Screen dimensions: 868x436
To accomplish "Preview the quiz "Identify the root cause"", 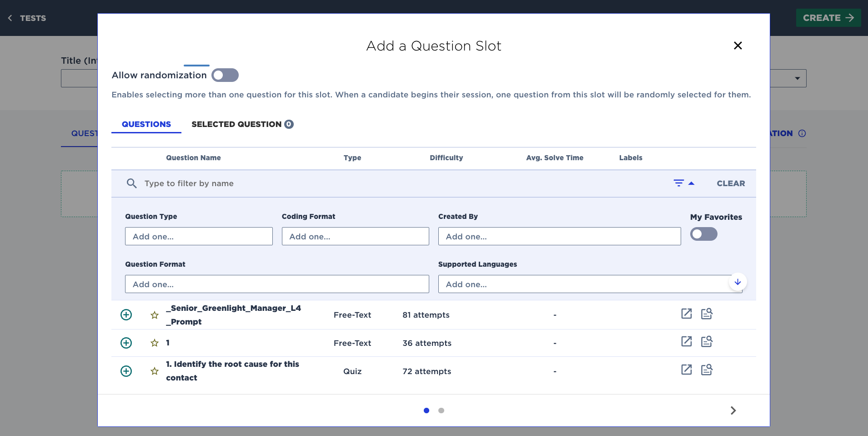I will coord(707,370).
